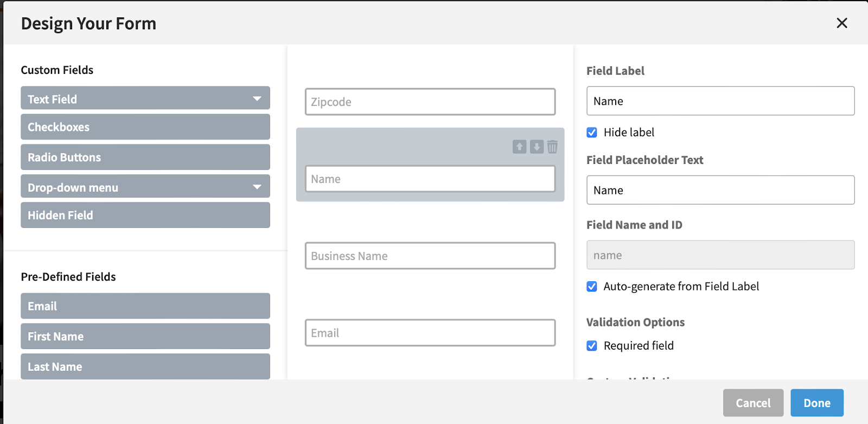
Task: Select the Email field in form preview
Action: coord(430,333)
